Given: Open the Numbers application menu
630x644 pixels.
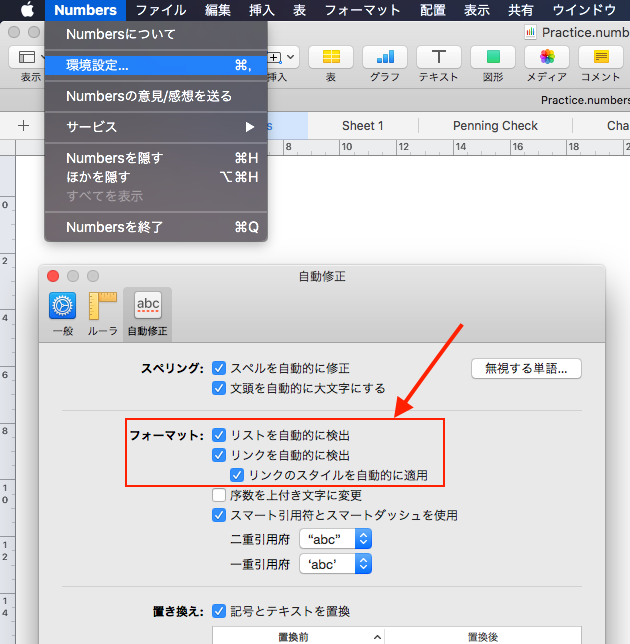Looking at the screenshot, I should (x=85, y=10).
